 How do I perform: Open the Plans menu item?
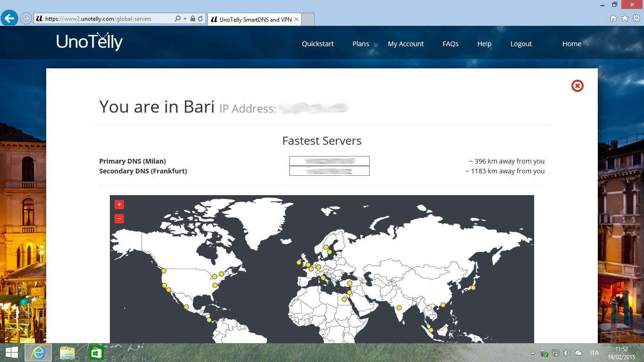tap(361, 44)
